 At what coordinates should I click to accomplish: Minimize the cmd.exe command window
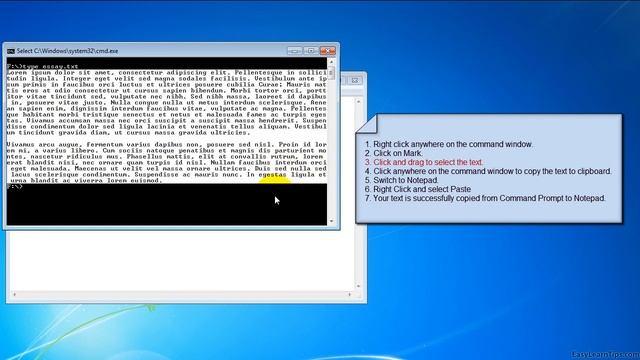[x=294, y=51]
